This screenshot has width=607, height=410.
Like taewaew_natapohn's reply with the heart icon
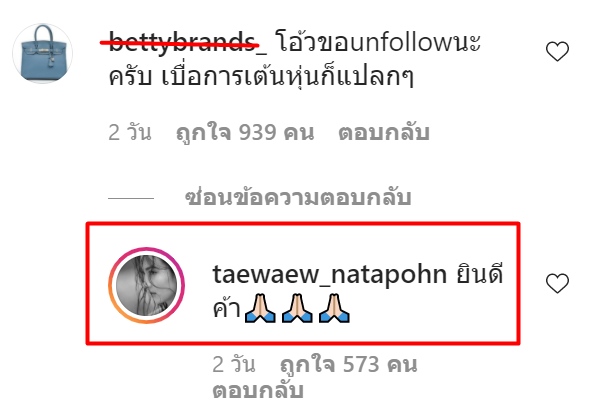pyautogui.click(x=557, y=283)
